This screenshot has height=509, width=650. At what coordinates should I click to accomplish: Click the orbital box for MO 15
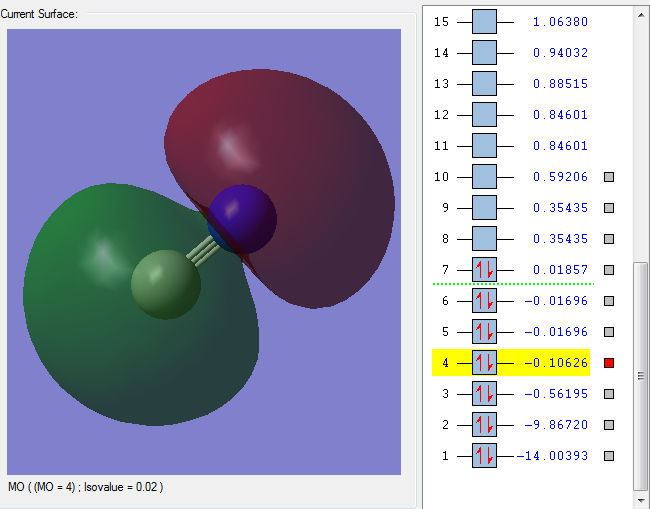pyautogui.click(x=484, y=22)
